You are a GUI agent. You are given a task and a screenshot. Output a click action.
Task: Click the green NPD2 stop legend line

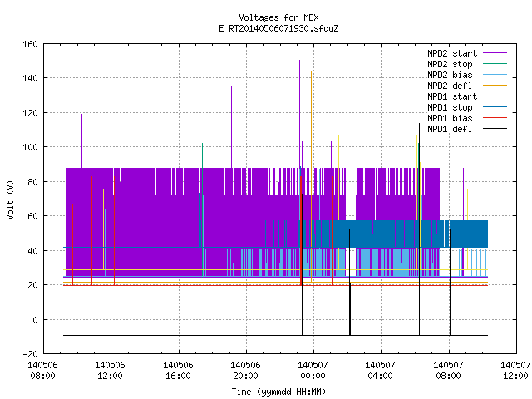(495, 64)
